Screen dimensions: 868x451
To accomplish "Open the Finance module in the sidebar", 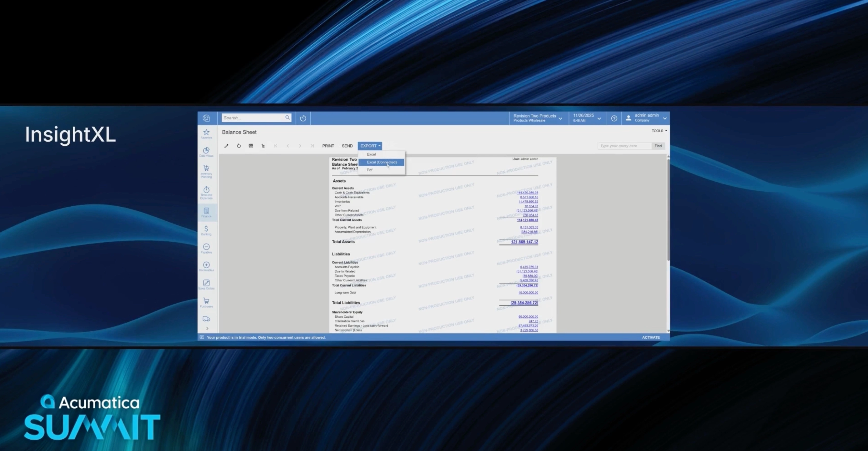I will 206,212.
